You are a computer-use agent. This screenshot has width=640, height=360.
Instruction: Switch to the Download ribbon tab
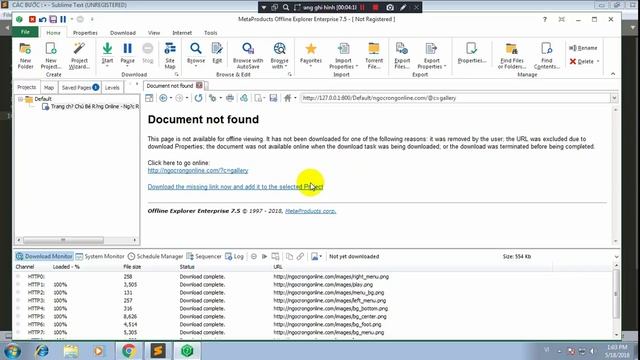pyautogui.click(x=122, y=33)
